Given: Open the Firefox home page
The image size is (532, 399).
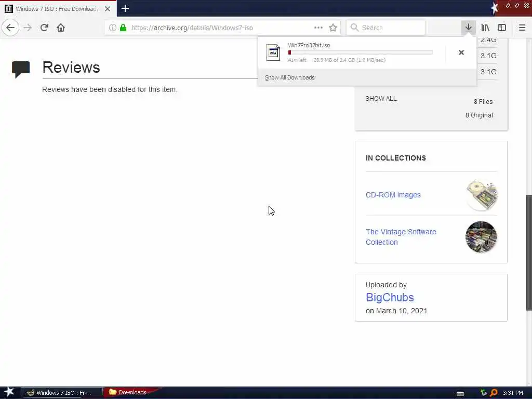Looking at the screenshot, I should [x=61, y=28].
